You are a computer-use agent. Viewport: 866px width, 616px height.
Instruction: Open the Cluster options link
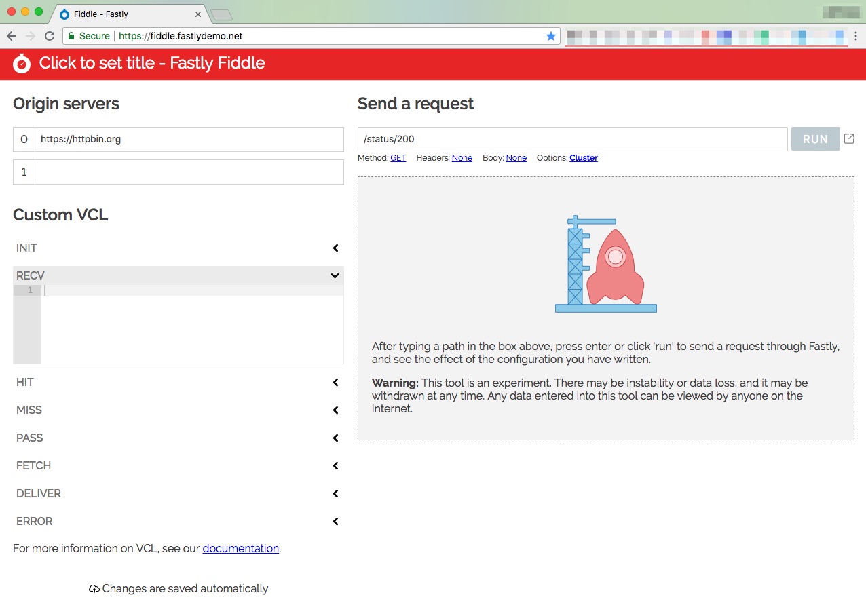583,158
